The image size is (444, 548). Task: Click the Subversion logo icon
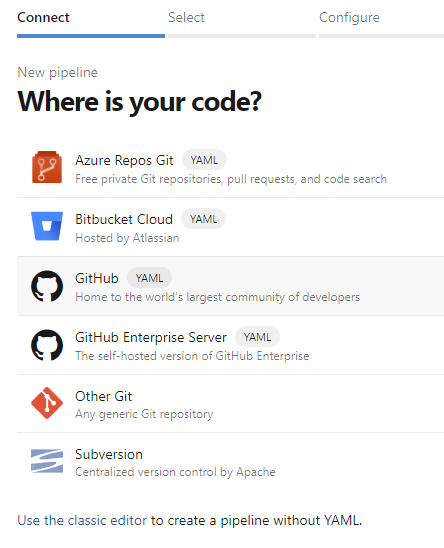pos(47,461)
